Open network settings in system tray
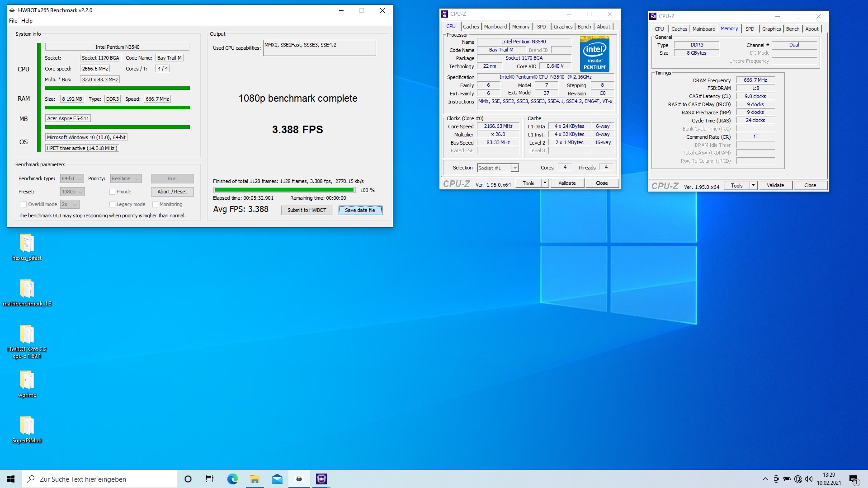The image size is (868, 488). pyautogui.click(x=798, y=479)
